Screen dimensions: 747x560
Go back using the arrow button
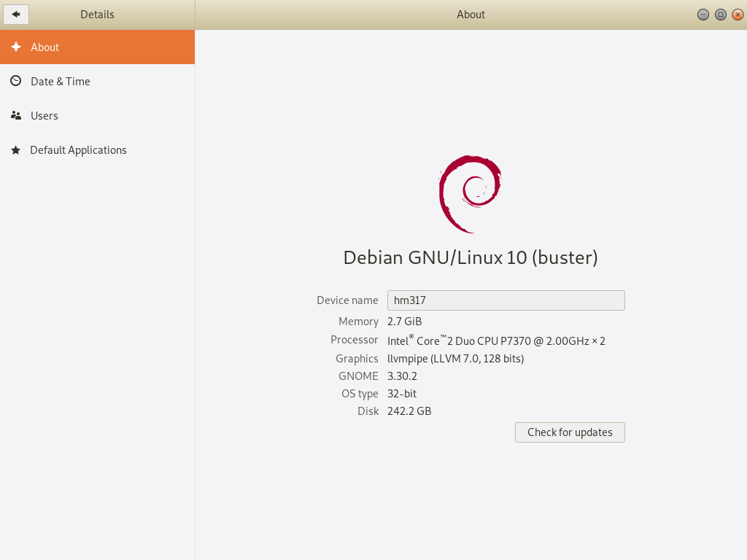pyautogui.click(x=16, y=15)
